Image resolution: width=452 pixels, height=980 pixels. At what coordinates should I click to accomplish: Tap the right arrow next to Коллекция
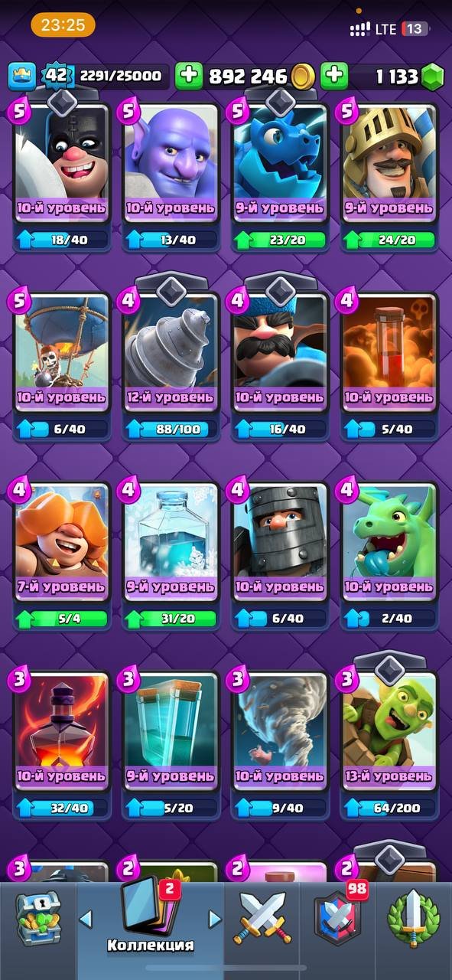coord(216,918)
